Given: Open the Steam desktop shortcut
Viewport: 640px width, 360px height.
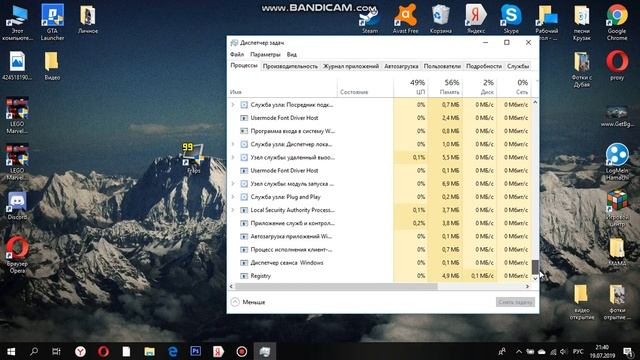Looking at the screenshot, I should [370, 20].
